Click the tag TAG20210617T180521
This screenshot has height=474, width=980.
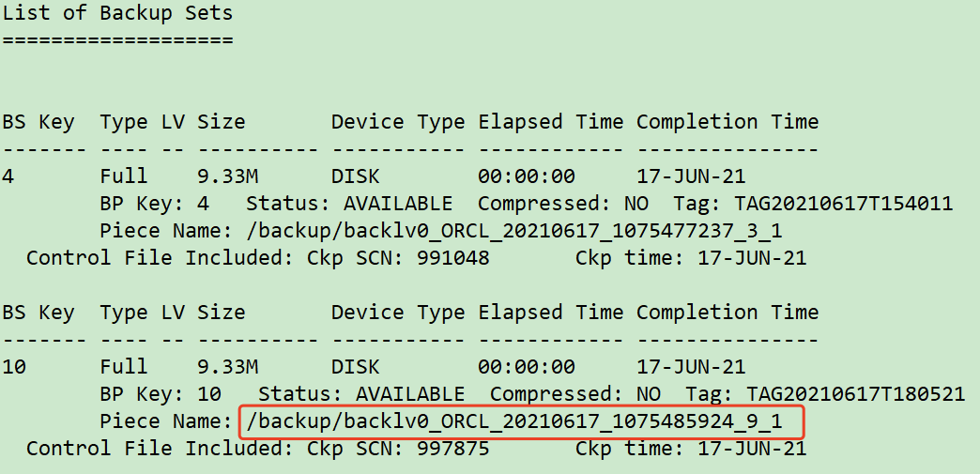(856, 394)
